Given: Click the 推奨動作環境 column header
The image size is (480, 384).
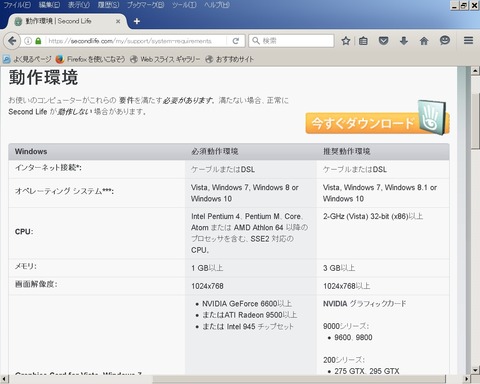Looking at the screenshot, I should (x=347, y=151).
